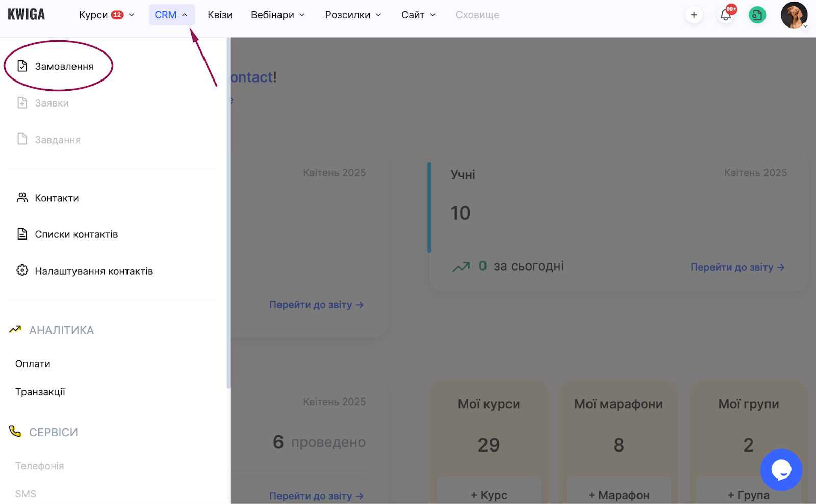The height and width of the screenshot is (504, 816).
Task: Open the plus quick-add icon
Action: 694,15
